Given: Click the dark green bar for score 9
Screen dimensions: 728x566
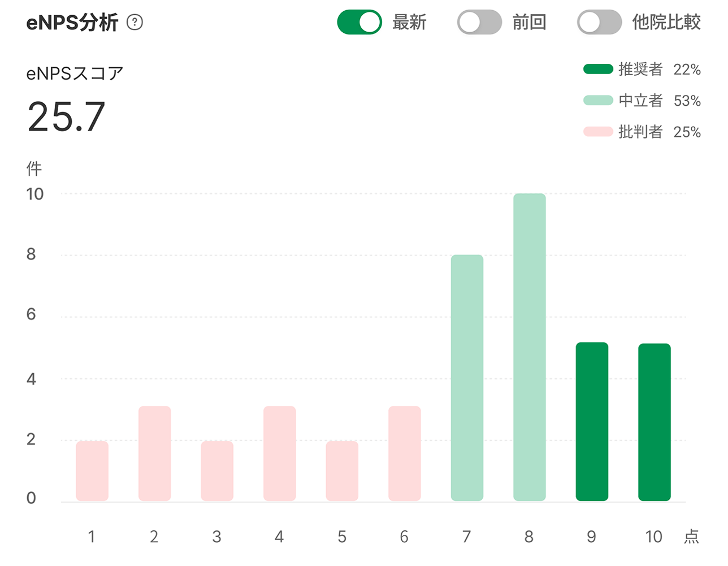Looking at the screenshot, I should (x=592, y=421).
